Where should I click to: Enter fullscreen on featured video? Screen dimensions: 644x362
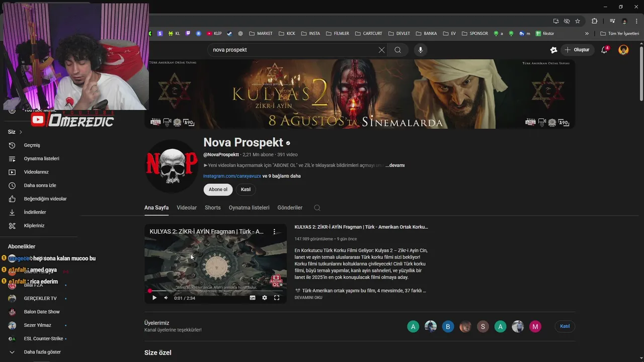tap(277, 298)
